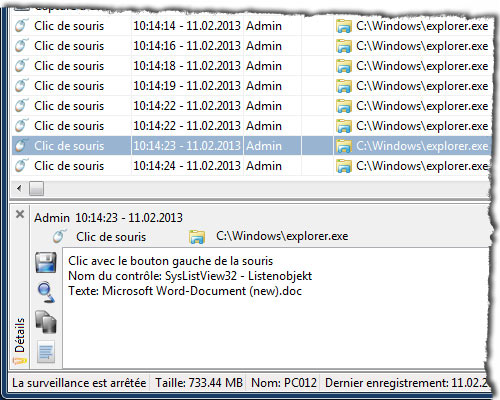This screenshot has height=400, width=500.
Task: Click the copy documents icon
Action: click(46, 322)
